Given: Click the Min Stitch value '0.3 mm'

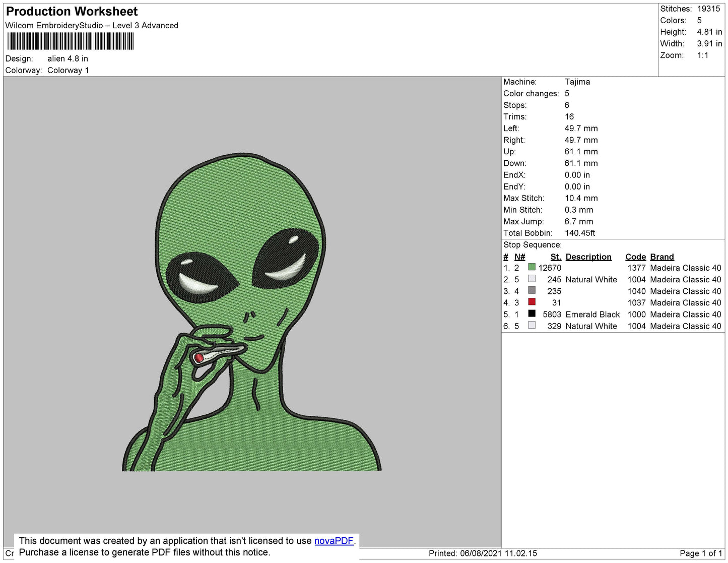Looking at the screenshot, I should pos(579,210).
